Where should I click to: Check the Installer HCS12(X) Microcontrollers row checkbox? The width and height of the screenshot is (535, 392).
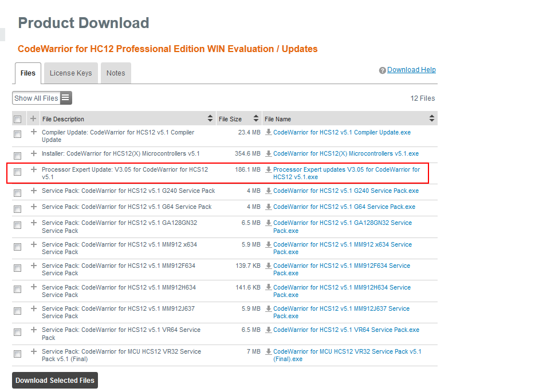coord(17,156)
